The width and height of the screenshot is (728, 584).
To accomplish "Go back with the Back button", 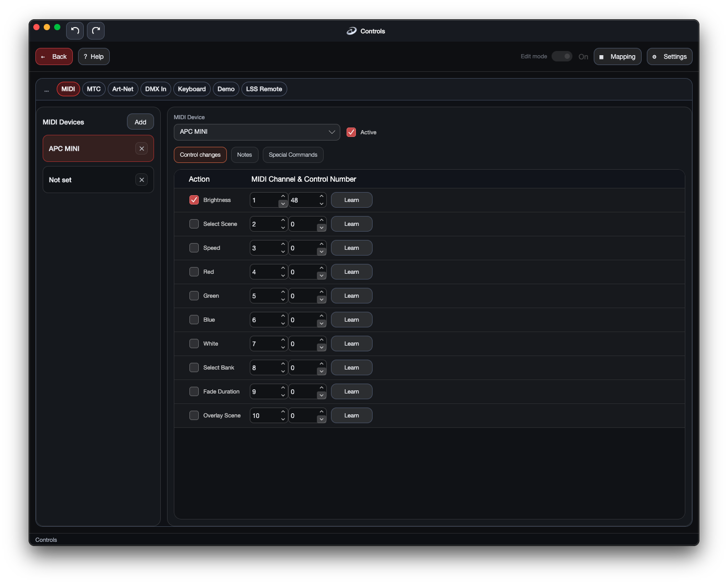I will click(x=54, y=57).
